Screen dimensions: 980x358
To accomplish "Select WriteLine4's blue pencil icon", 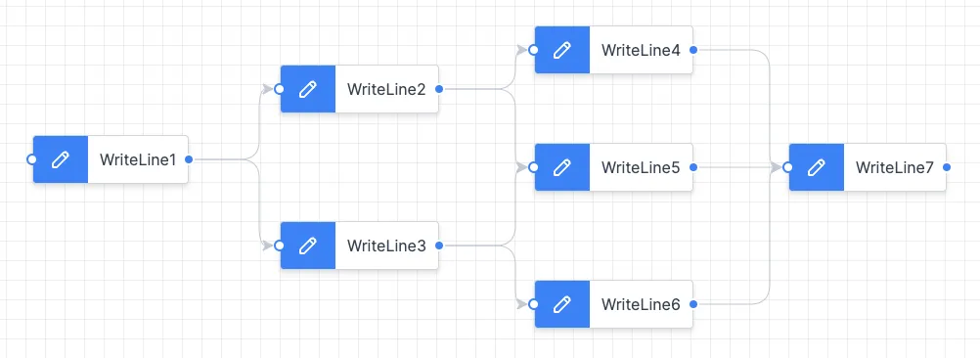I will pos(561,50).
